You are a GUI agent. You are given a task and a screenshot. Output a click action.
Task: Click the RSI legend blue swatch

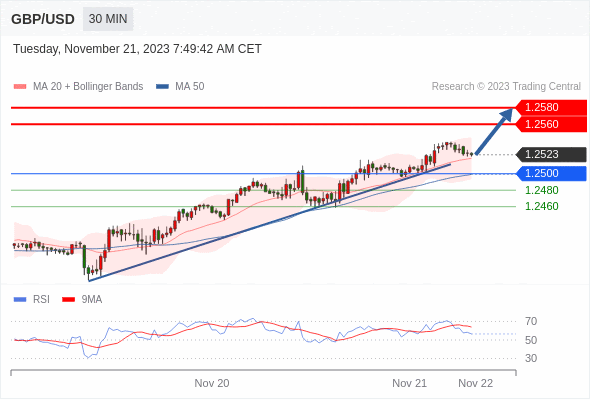pyautogui.click(x=20, y=300)
